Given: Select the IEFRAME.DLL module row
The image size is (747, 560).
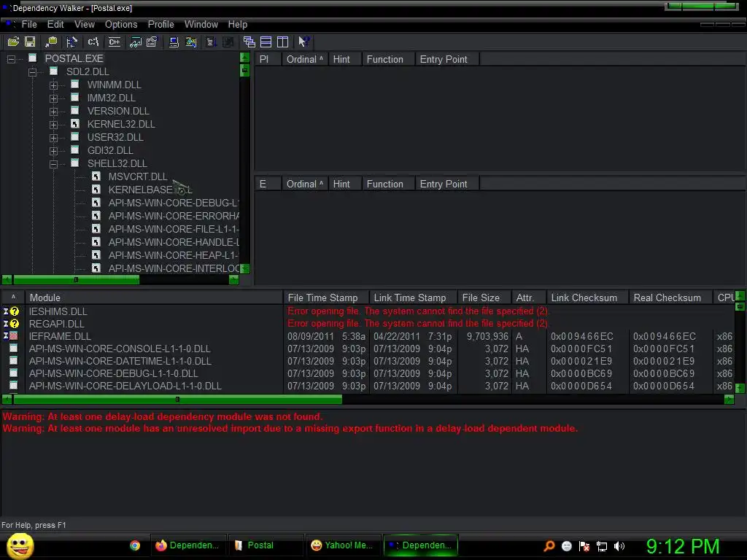Looking at the screenshot, I should (368, 336).
